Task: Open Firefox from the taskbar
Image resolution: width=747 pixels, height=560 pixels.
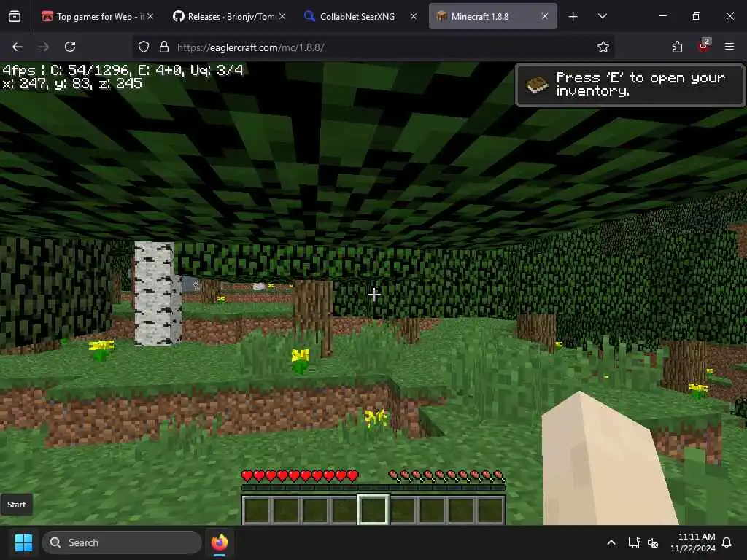Action: click(220, 542)
